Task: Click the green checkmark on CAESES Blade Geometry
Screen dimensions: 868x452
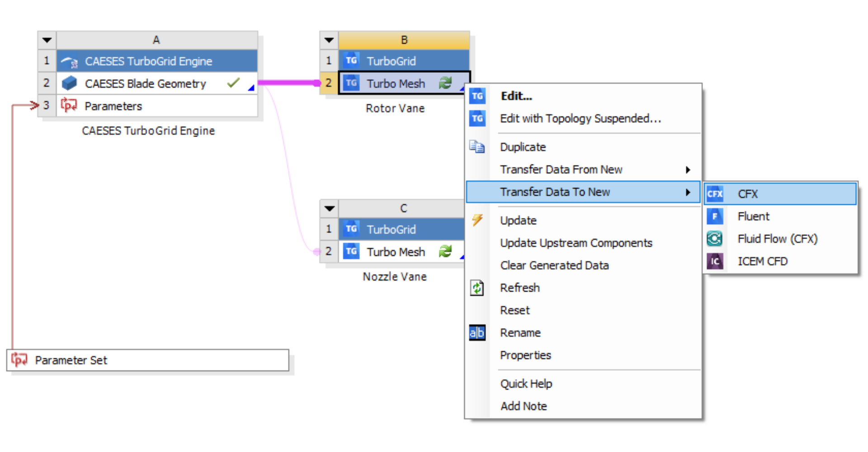Action: 233,83
